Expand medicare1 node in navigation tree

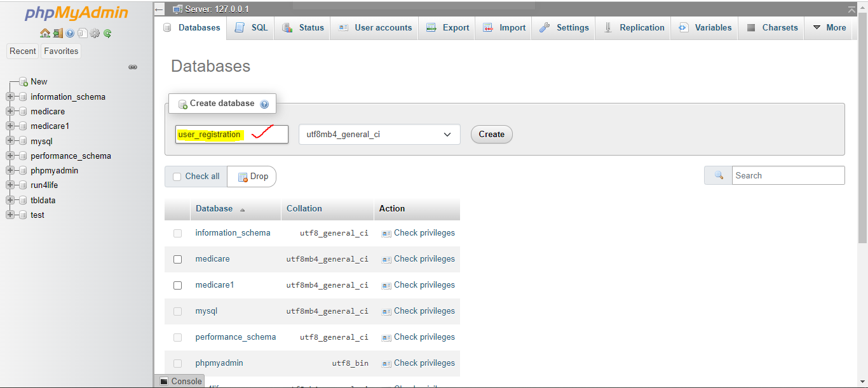(10, 126)
